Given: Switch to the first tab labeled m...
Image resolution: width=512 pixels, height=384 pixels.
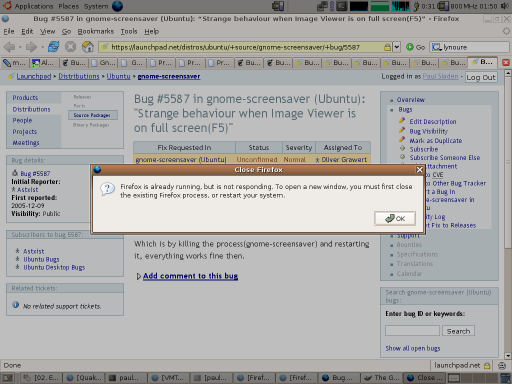Looking at the screenshot, I should 15,63.
